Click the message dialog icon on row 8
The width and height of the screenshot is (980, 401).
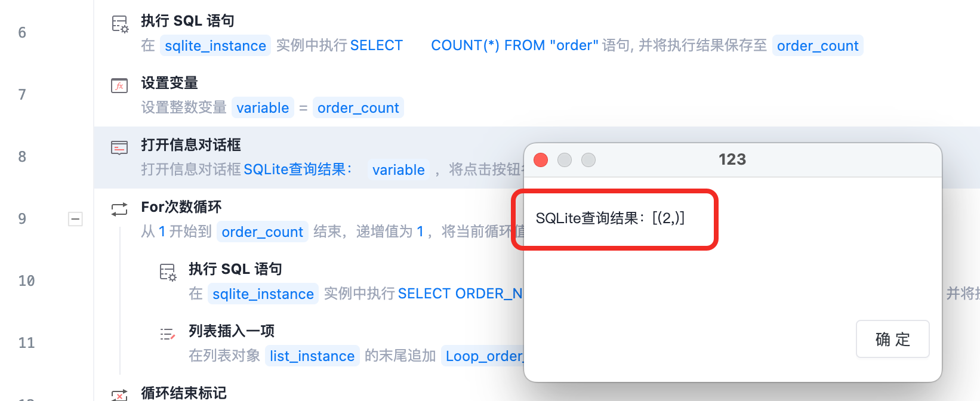tap(119, 147)
